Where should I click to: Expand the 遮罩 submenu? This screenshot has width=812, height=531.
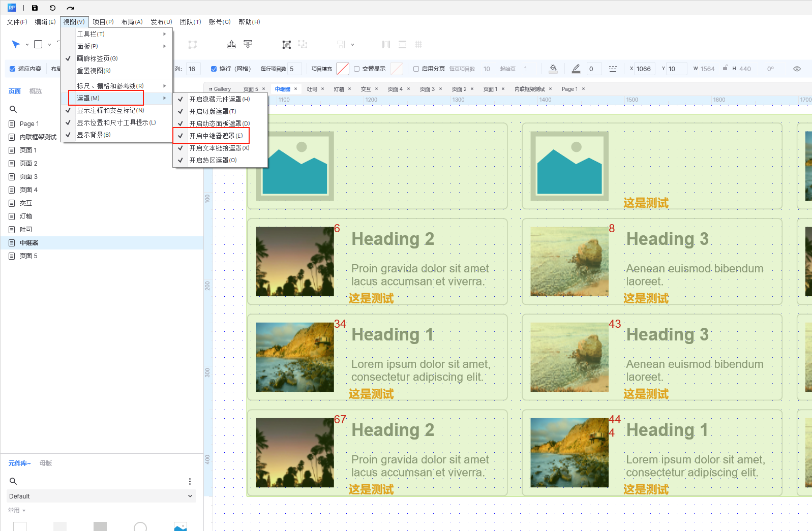click(116, 98)
